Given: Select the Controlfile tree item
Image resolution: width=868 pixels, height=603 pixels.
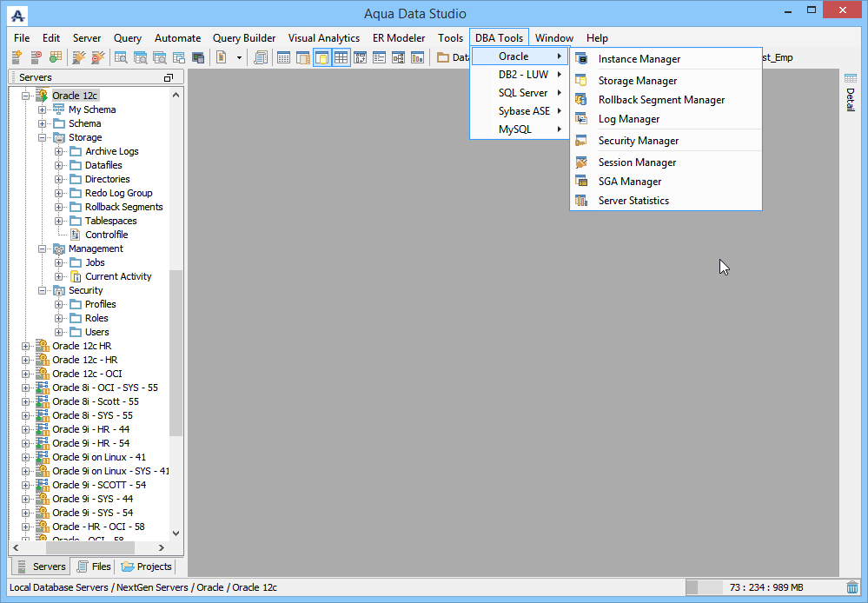Looking at the screenshot, I should (x=106, y=235).
